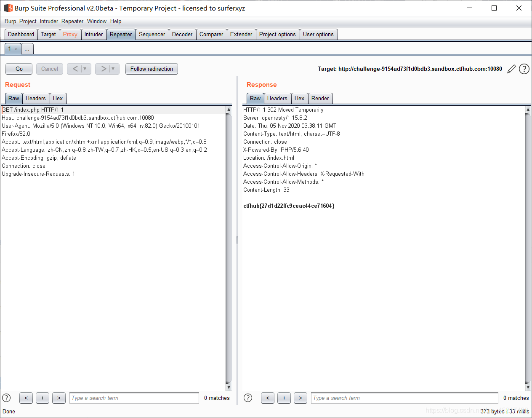Open response search help question icon
532x418 pixels.
tap(248, 398)
